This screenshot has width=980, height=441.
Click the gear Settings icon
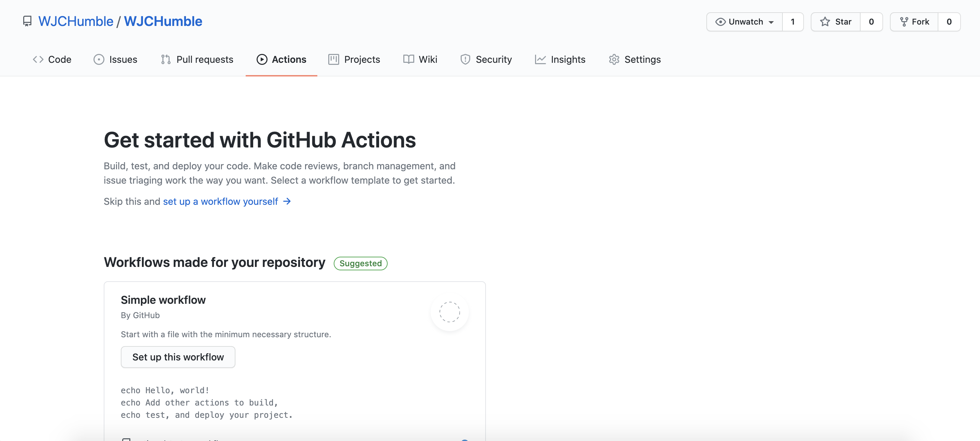click(x=614, y=59)
